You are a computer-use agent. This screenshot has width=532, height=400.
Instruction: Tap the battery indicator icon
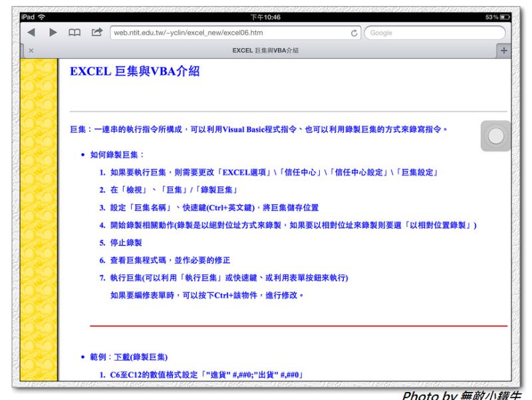[505, 17]
